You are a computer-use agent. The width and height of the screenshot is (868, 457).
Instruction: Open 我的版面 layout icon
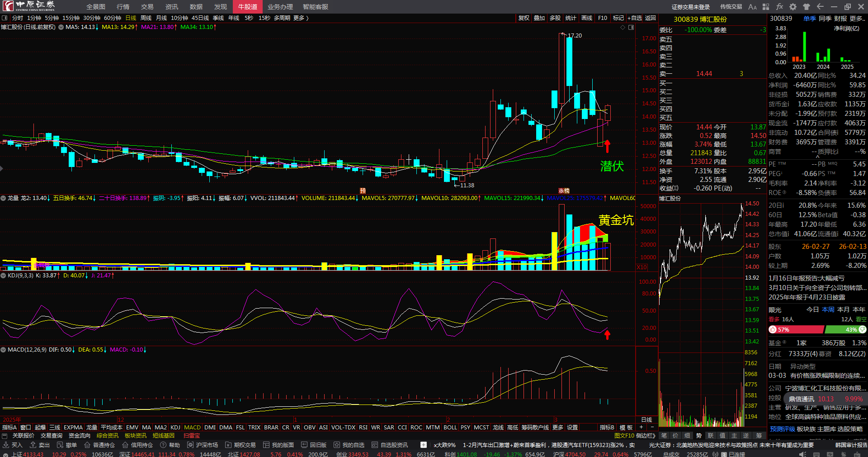tap(266, 445)
